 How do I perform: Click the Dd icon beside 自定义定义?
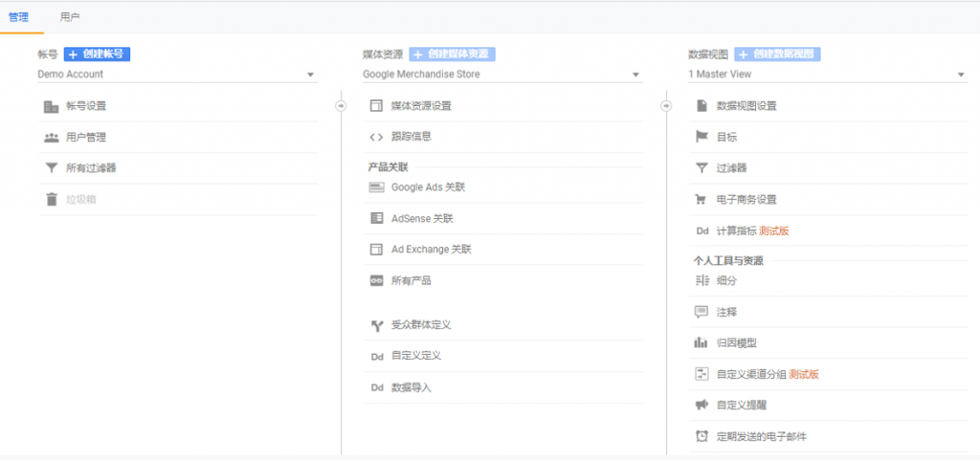click(376, 357)
